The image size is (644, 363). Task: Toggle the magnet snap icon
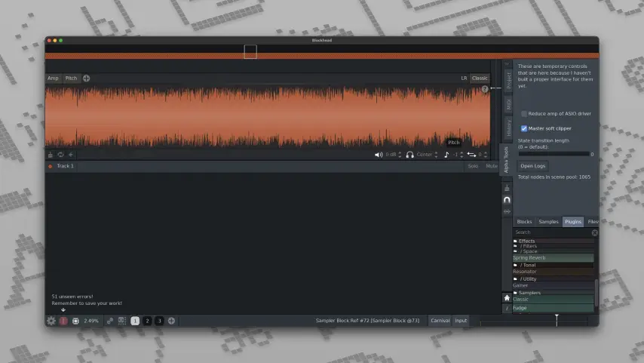click(x=507, y=199)
